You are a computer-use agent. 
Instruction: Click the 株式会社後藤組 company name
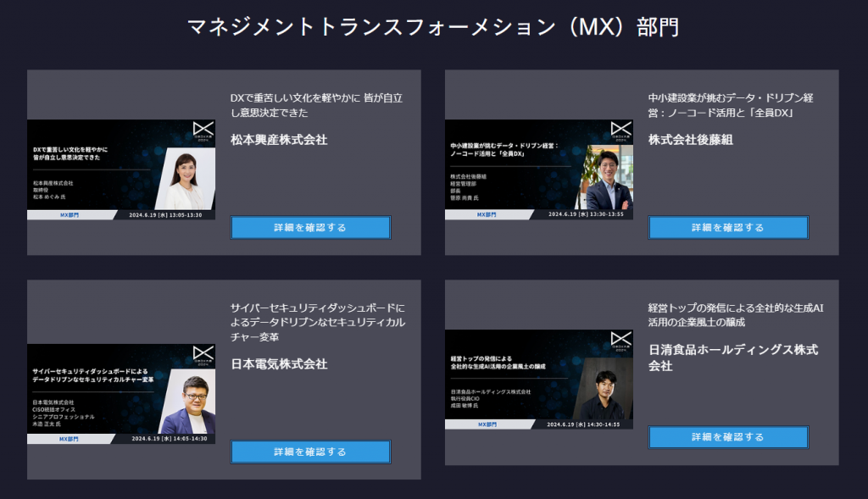[690, 140]
